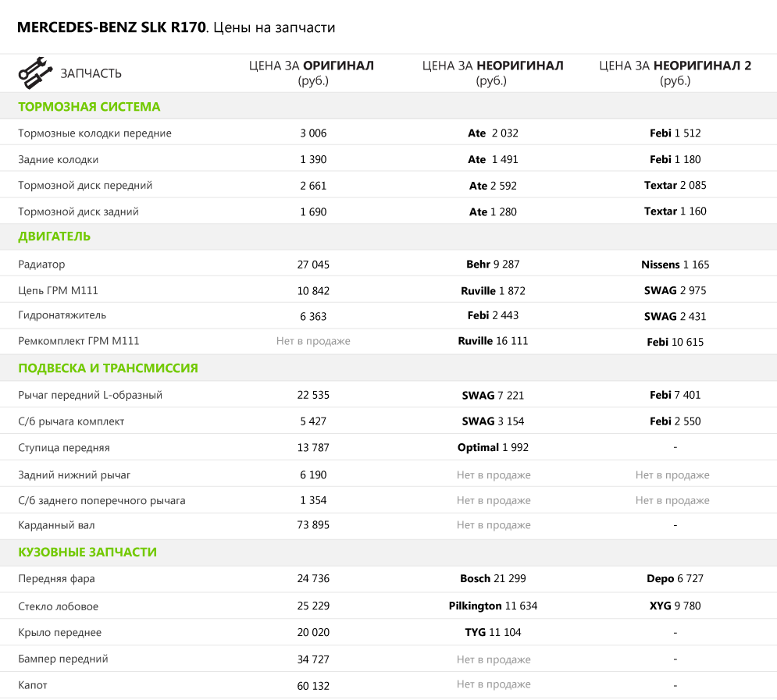Click the ЦЕНА ЗА ОРИГИНАЛ column header
This screenshot has height=700, width=777.
coord(312,73)
